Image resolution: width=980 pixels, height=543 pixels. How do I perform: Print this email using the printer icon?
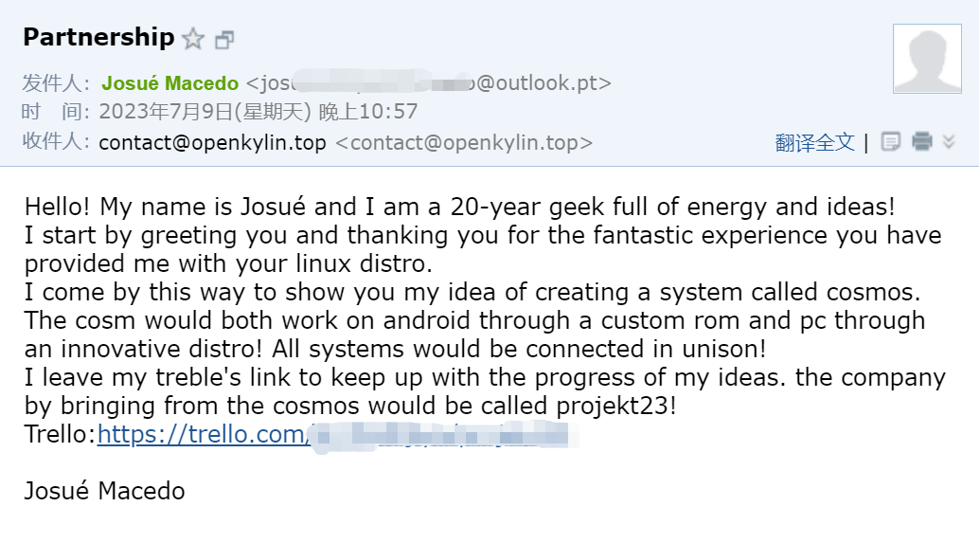[921, 142]
